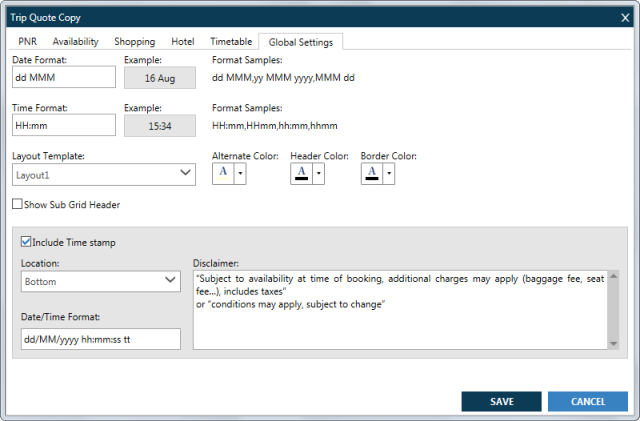Switch to the PNR tab
The image size is (640, 421).
29,42
